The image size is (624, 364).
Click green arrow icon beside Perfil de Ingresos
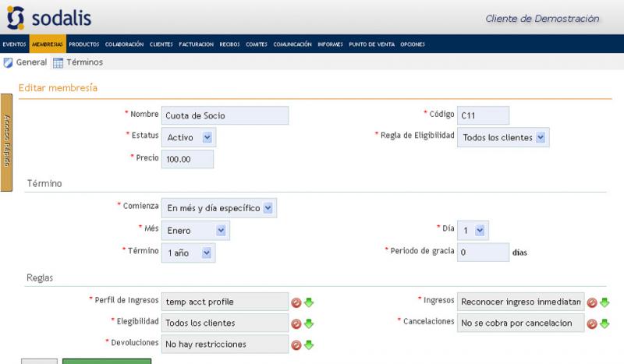308,302
